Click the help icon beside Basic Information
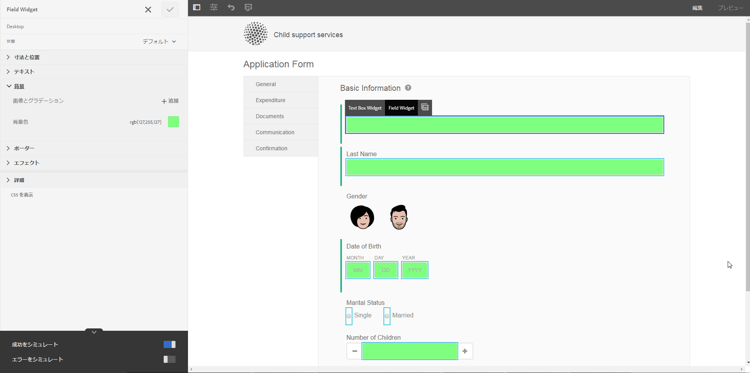This screenshot has height=373, width=750. [x=408, y=88]
